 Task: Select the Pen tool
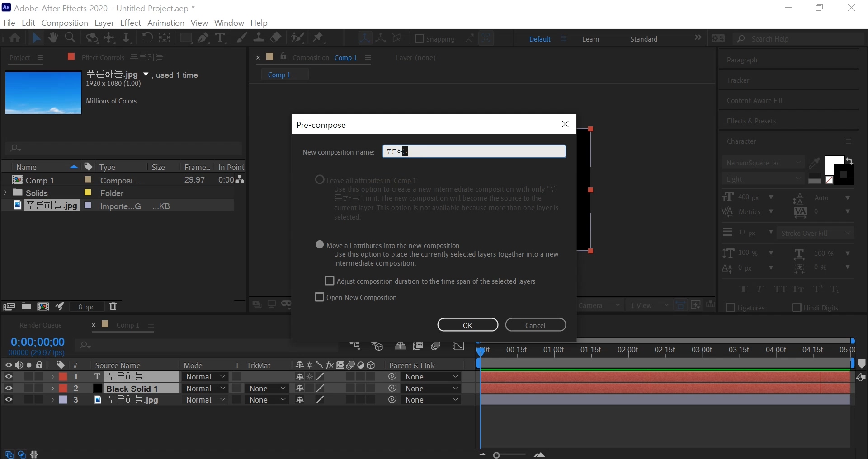(x=203, y=38)
